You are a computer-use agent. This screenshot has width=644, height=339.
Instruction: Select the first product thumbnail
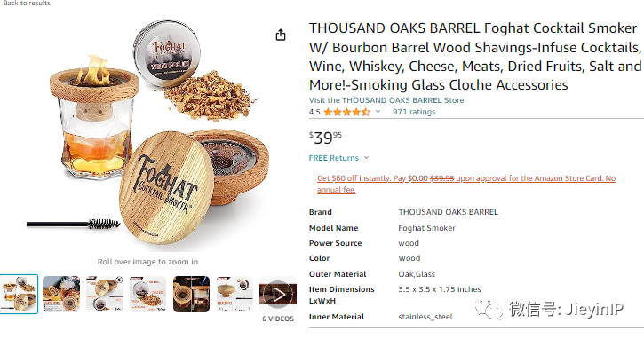[19, 295]
